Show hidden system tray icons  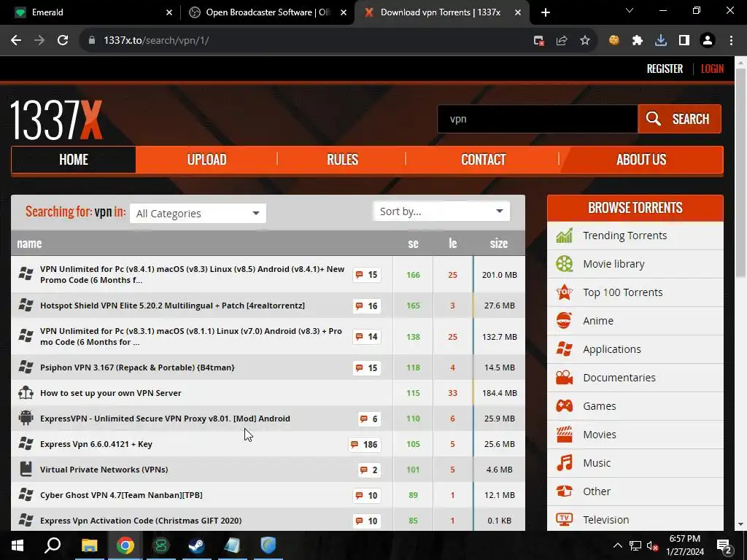click(617, 545)
